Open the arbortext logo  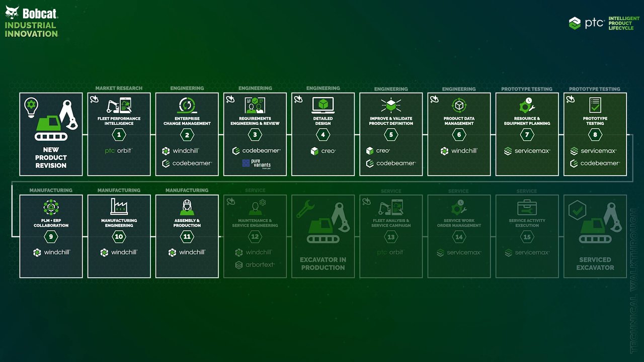point(255,265)
